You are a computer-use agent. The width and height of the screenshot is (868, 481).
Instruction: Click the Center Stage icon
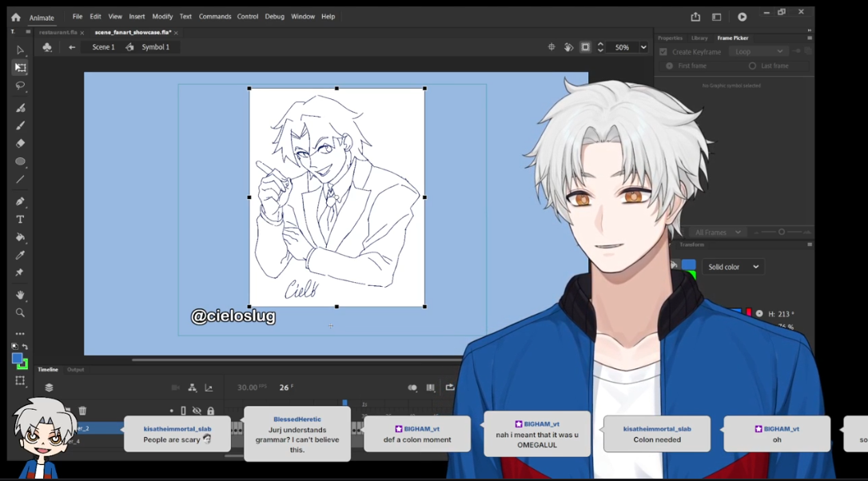551,47
